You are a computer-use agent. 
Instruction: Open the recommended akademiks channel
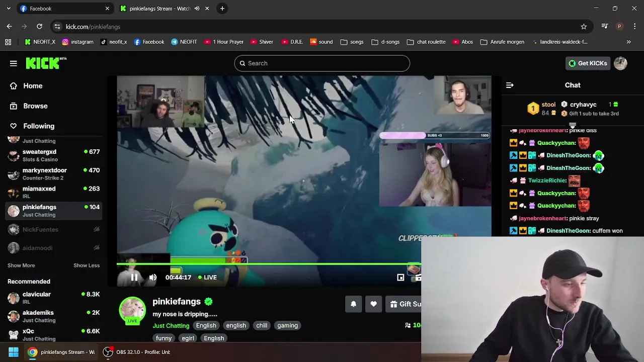54,316
